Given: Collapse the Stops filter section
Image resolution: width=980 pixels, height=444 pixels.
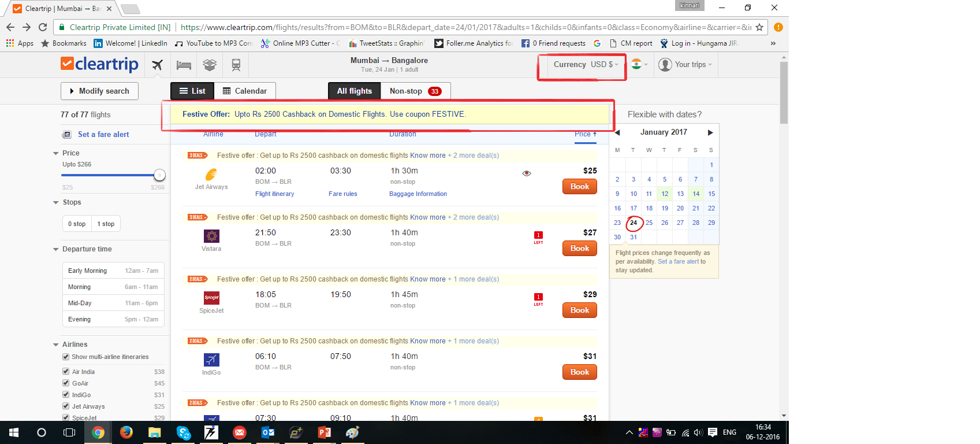Looking at the screenshot, I should click(56, 202).
